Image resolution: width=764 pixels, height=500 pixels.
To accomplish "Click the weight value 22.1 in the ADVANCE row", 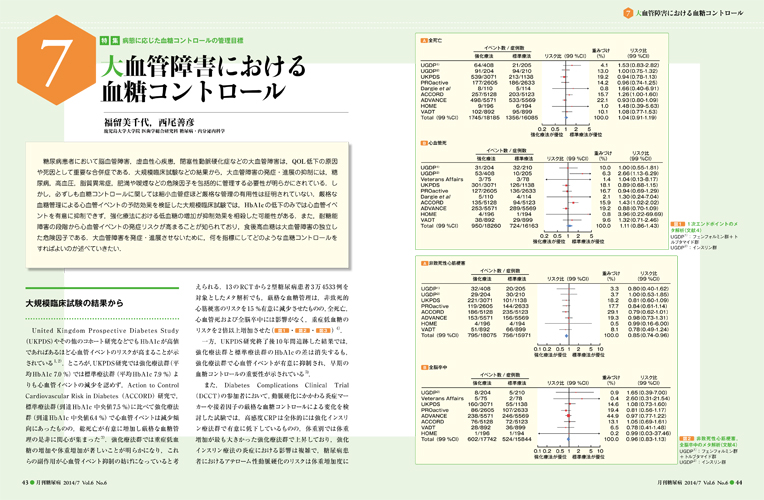I will click(603, 100).
